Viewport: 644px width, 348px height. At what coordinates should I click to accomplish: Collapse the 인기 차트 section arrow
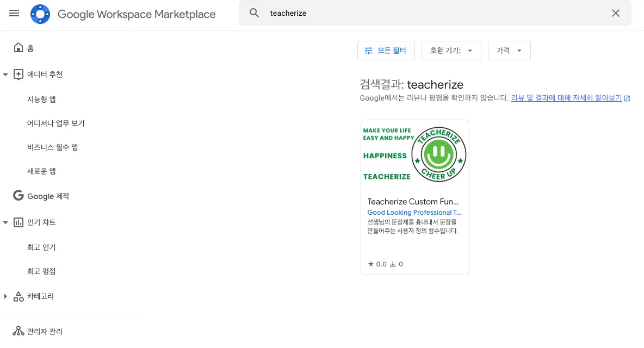tap(5, 222)
